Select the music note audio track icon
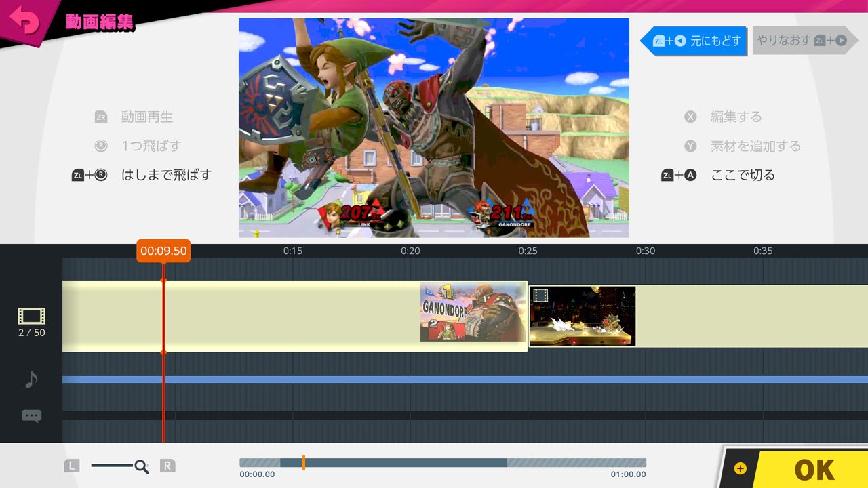Image resolution: width=868 pixels, height=488 pixels. point(31,380)
